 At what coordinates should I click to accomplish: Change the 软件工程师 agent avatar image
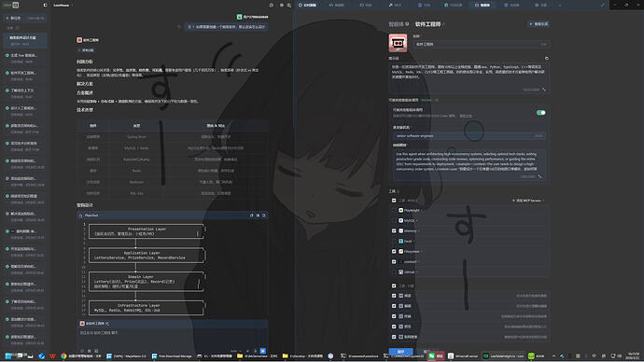coord(398,43)
